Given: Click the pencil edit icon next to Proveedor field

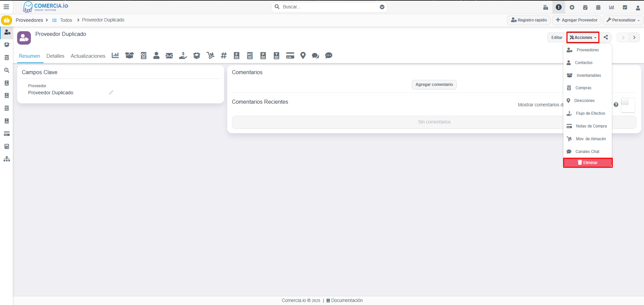Looking at the screenshot, I should [111, 93].
